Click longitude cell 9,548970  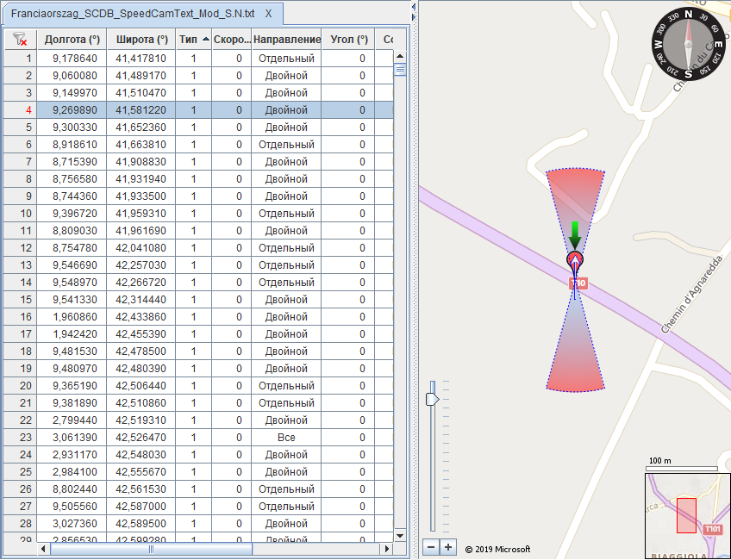click(72, 283)
